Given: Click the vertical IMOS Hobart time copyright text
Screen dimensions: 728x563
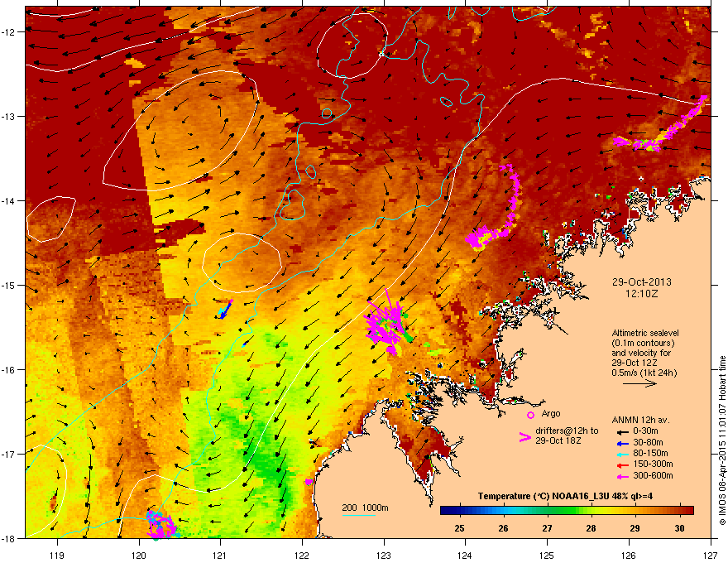Looking at the screenshot, I should tap(722, 440).
